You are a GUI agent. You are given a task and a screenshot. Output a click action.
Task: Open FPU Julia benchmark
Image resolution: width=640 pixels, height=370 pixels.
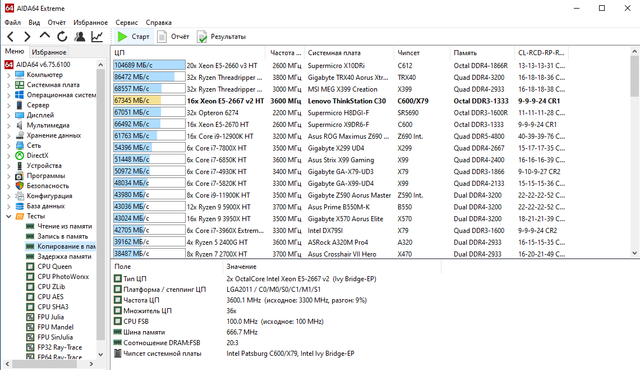pos(45,317)
